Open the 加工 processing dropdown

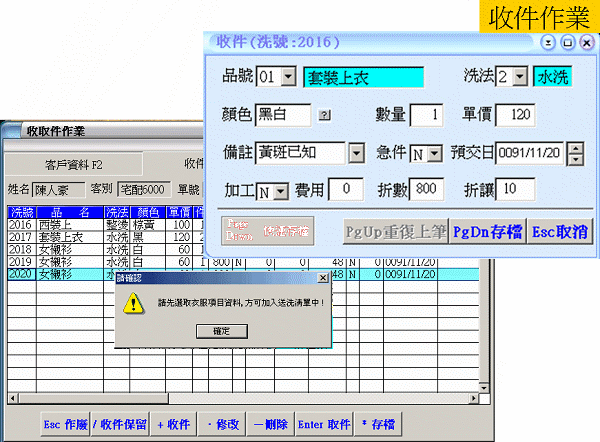280,189
